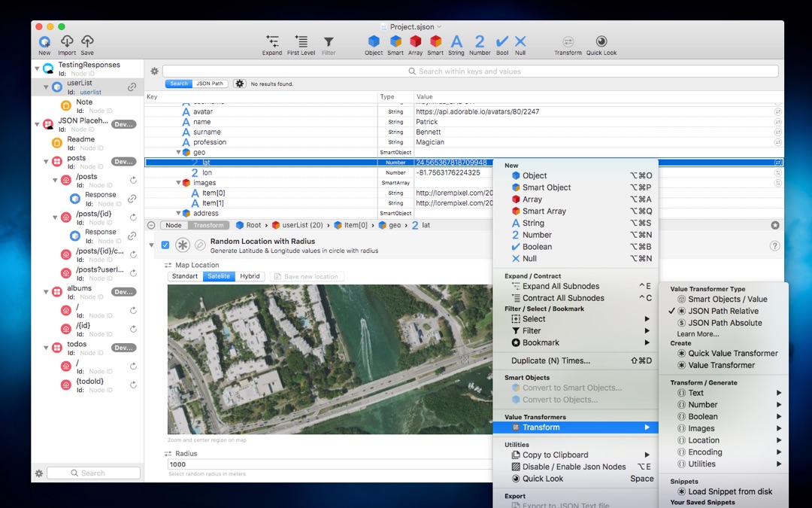Collapse the TestingResponses tree node
This screenshot has height=508, width=812.
tap(37, 68)
